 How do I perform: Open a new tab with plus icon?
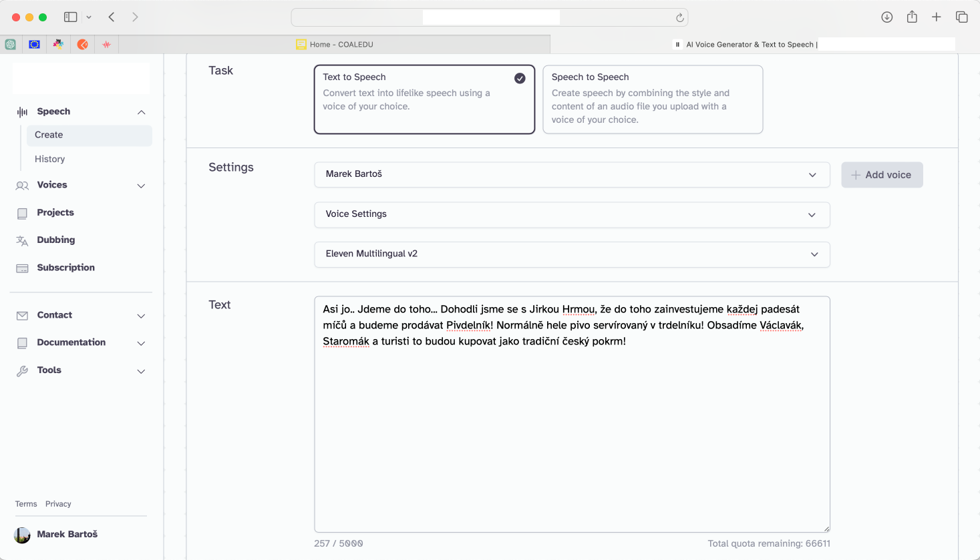tap(937, 17)
